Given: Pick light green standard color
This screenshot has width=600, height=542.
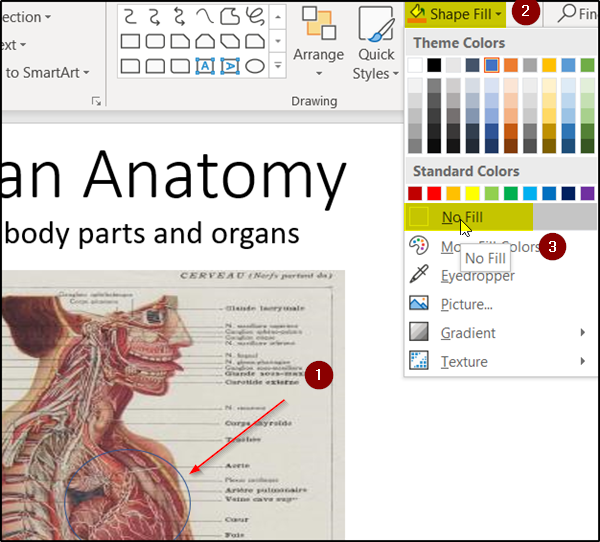Looking at the screenshot, I should coord(492,193).
